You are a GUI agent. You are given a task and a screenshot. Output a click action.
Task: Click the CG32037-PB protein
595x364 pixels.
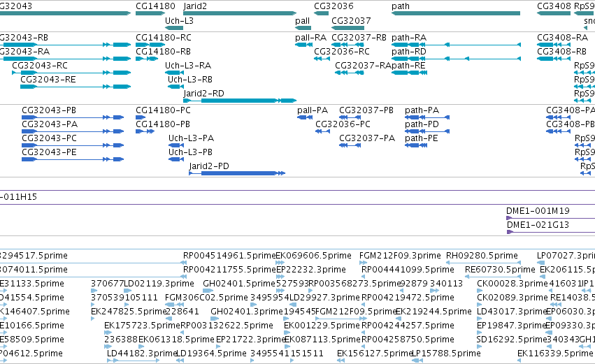[x=366, y=110]
